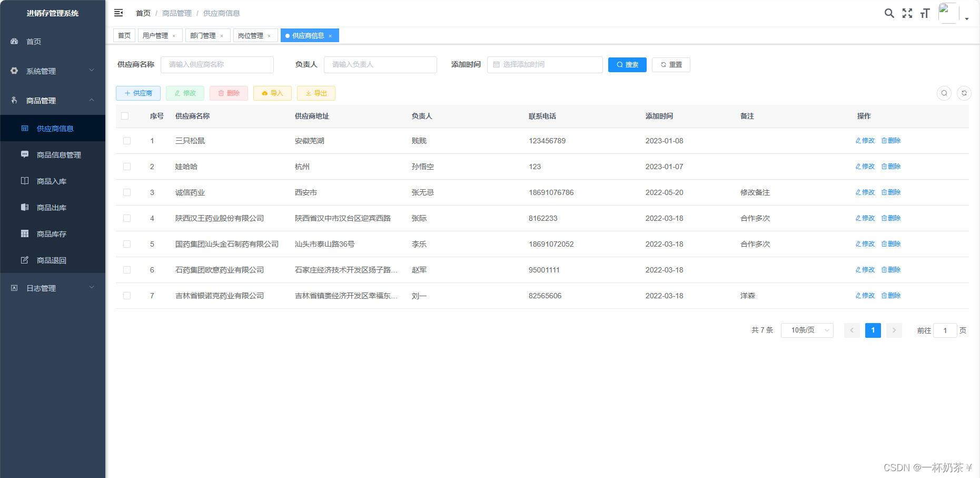Check the row for 三只松鼠

click(127, 141)
